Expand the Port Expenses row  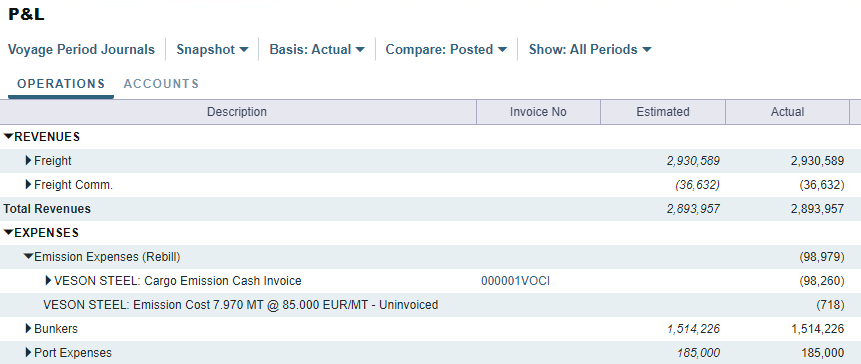coord(29,352)
